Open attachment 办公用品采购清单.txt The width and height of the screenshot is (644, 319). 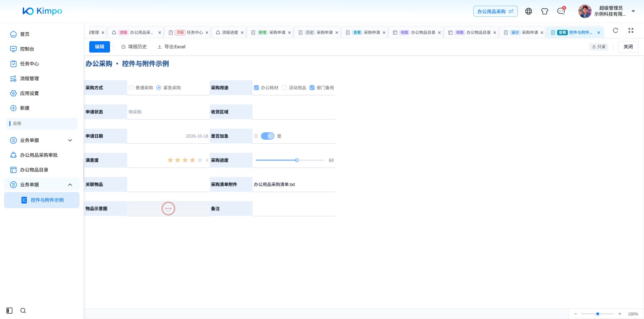click(x=274, y=184)
